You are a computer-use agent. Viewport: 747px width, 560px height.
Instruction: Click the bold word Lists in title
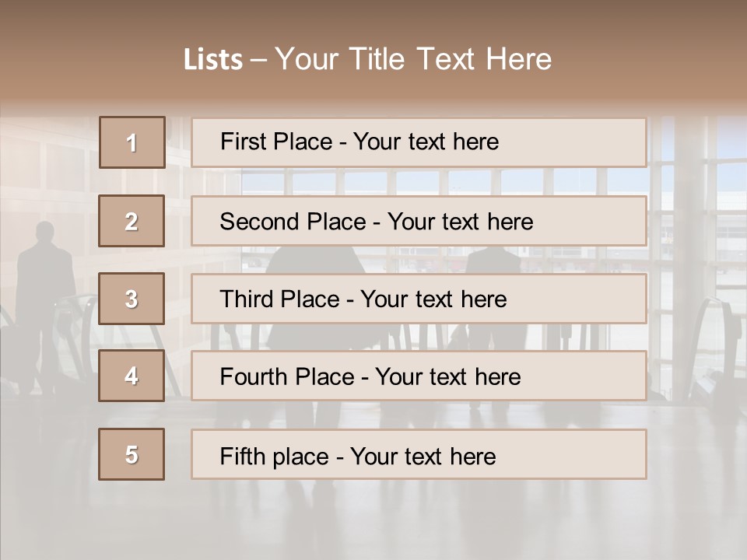213,60
